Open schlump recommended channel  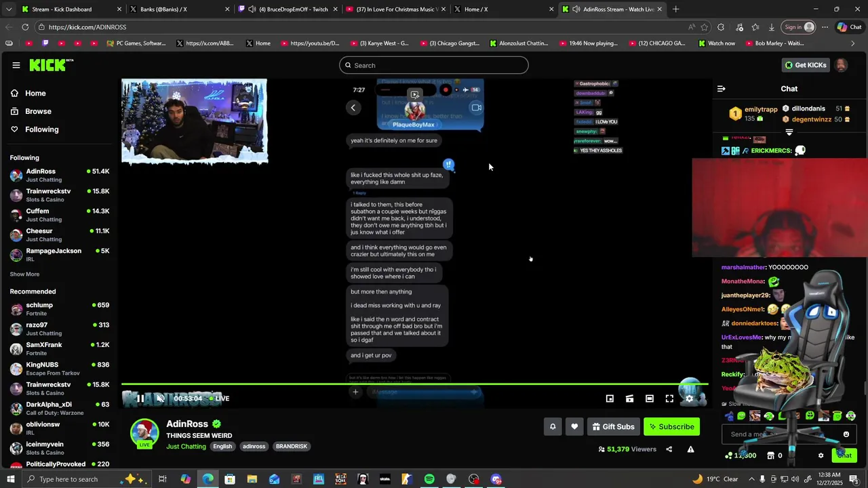pyautogui.click(x=60, y=308)
